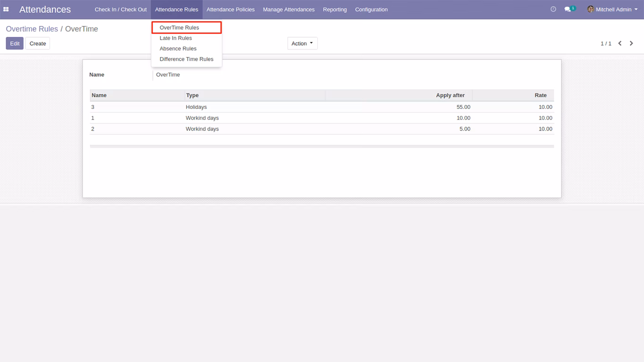Open the conversations chat bubble icon
The width and height of the screenshot is (644, 362).
(x=568, y=9)
